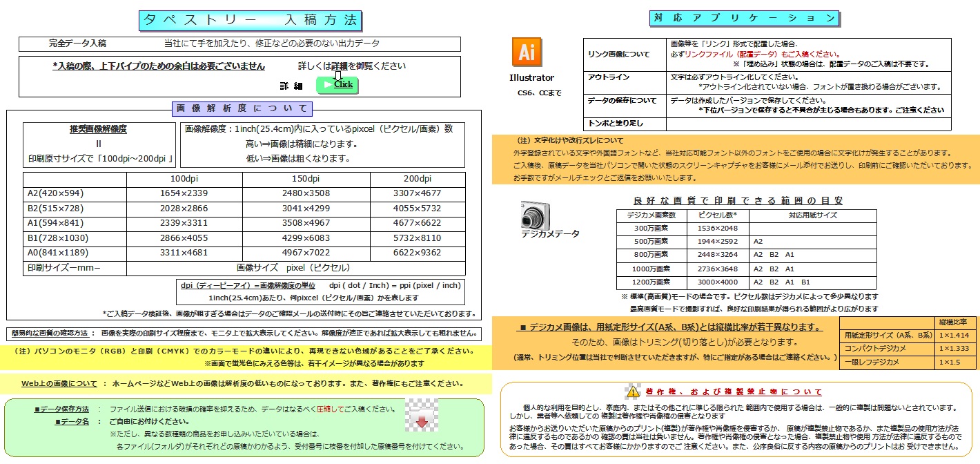
Task: Select the 150dpi column header
Action: pos(306,180)
